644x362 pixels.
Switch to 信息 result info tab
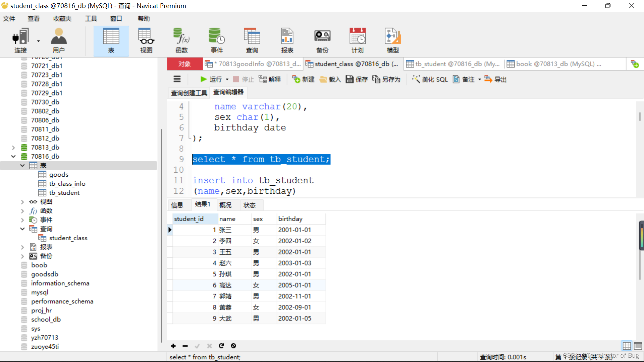click(177, 205)
